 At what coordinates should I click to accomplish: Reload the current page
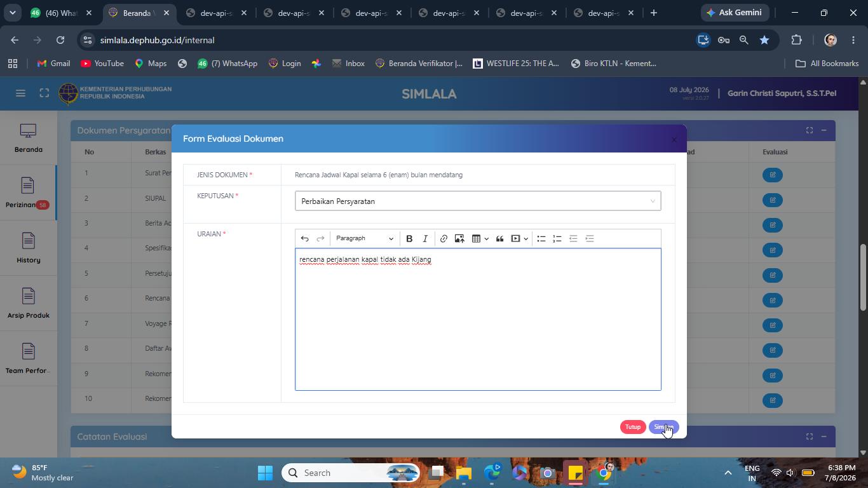tap(60, 40)
